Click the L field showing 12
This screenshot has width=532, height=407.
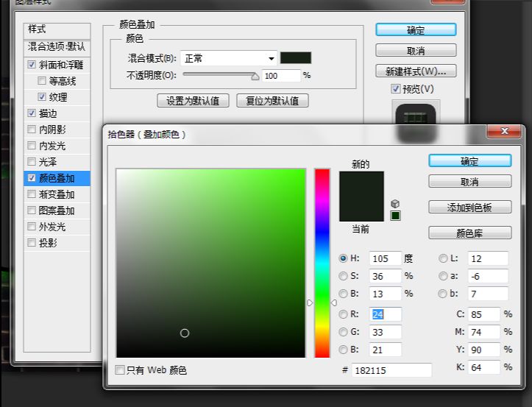(x=488, y=258)
